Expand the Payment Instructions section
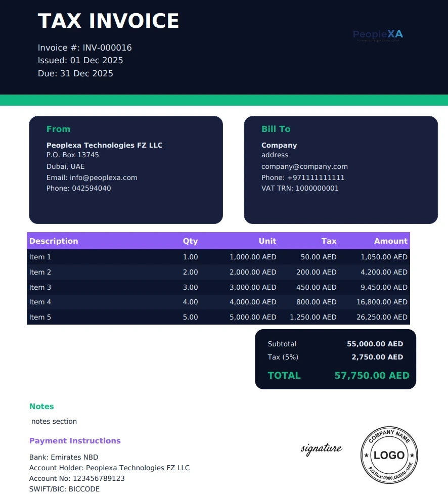Image resolution: width=448 pixels, height=496 pixels. (x=75, y=440)
